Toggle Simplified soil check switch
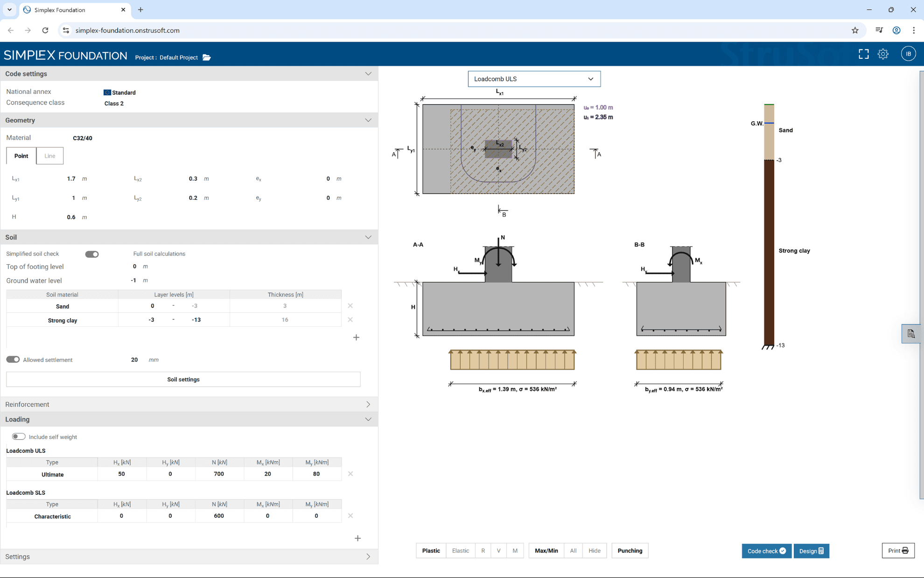The height and width of the screenshot is (578, 924). pos(92,254)
